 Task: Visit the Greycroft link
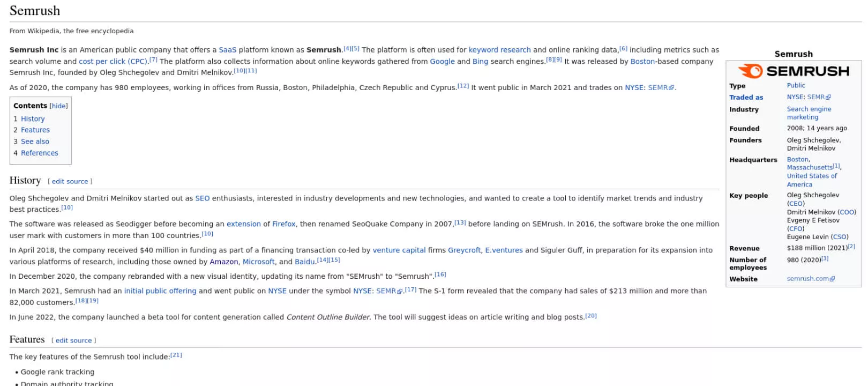coord(464,250)
